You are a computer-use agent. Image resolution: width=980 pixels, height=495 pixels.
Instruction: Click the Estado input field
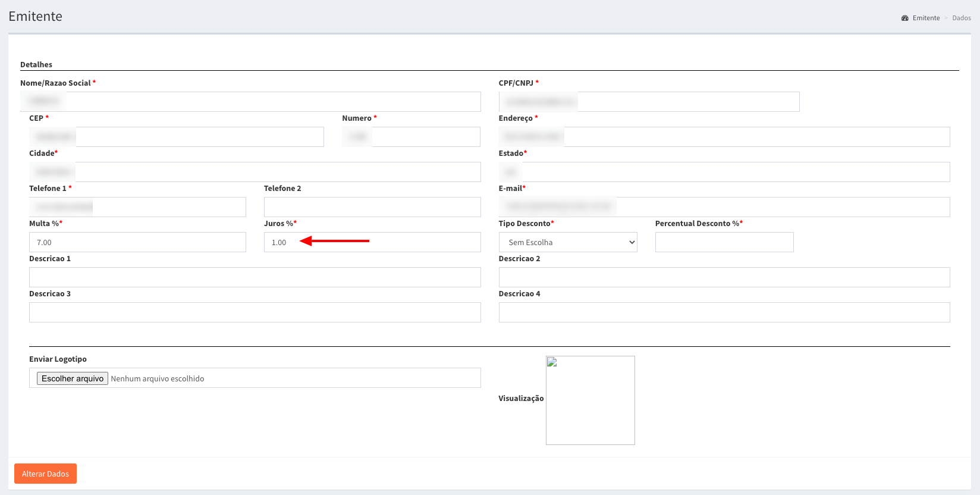724,172
